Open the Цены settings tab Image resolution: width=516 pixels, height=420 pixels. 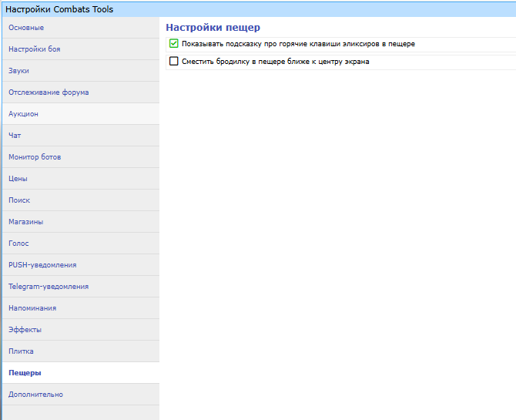coord(18,179)
